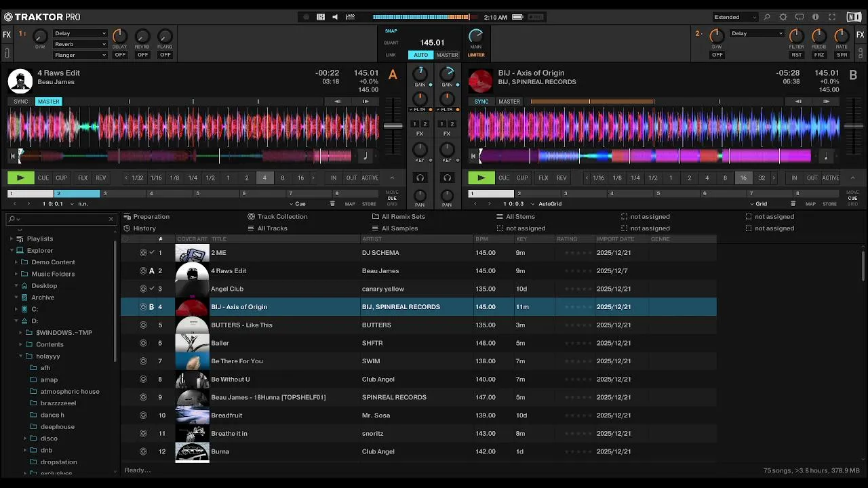This screenshot has width=868, height=488.
Task: Set Deck A loop size to 8
Action: [x=282, y=178]
